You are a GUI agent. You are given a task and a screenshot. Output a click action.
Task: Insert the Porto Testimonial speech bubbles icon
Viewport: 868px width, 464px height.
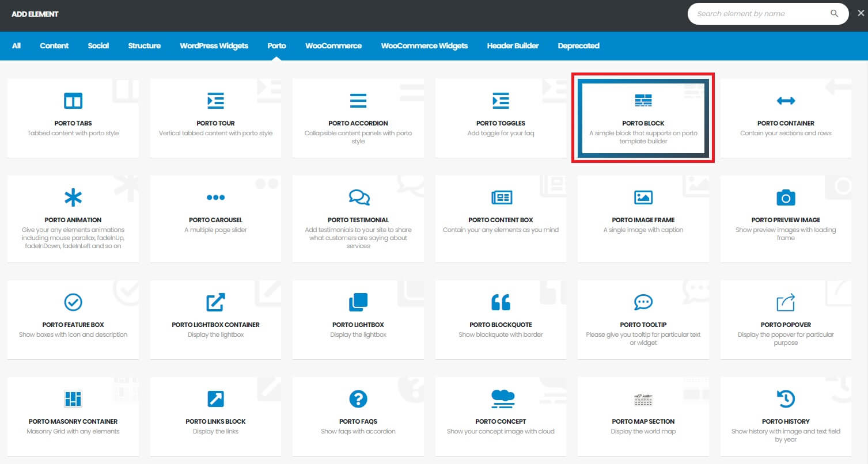[x=358, y=198]
